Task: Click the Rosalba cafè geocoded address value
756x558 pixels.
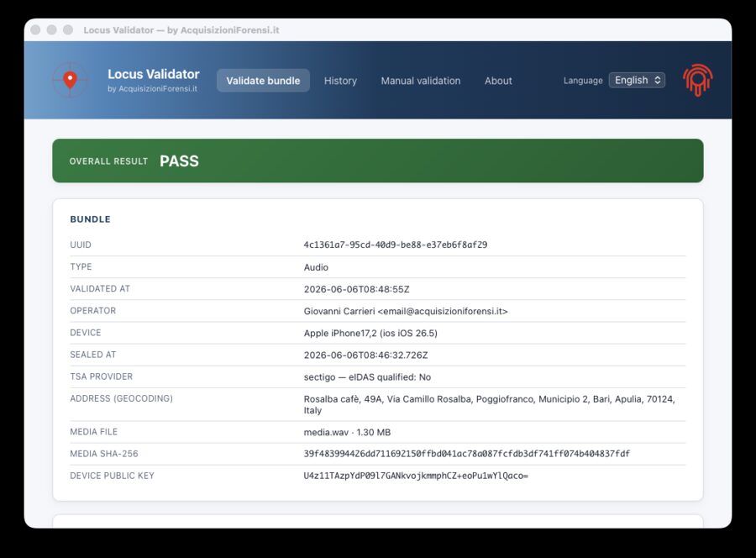Action: (489, 405)
